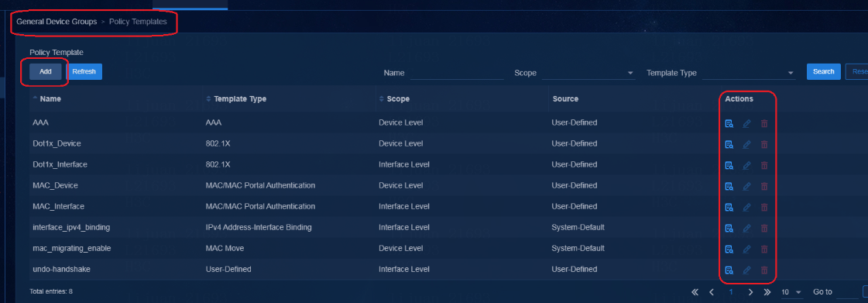Select the Dot1x_Interface name cell

pyautogui.click(x=60, y=164)
